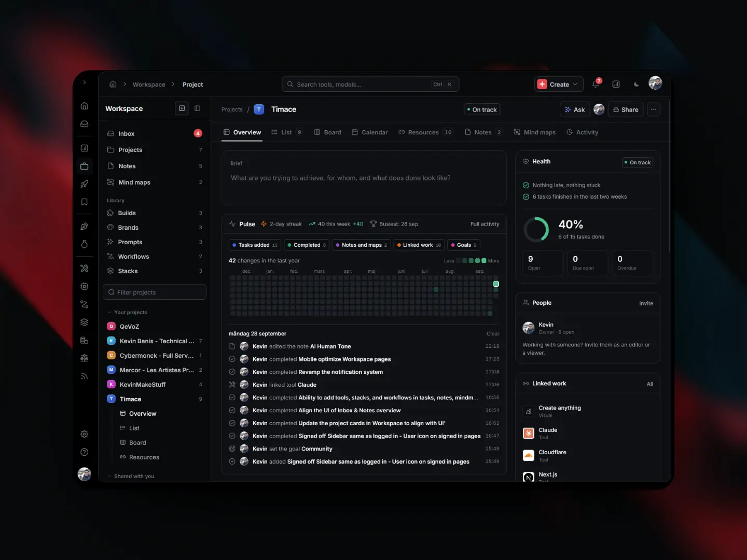Click the Inbox icon in Workspace sidebar
The height and width of the screenshot is (560, 747).
point(110,134)
